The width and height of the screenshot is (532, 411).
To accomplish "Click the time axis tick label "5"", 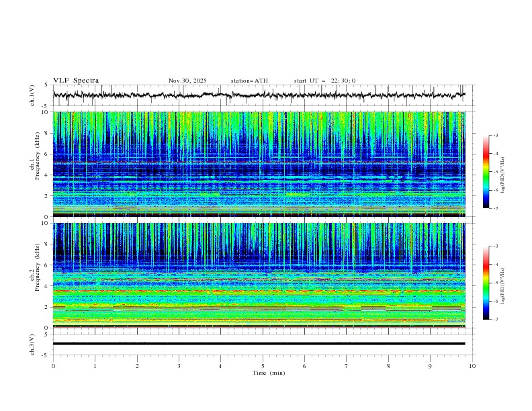I will [x=263, y=366].
